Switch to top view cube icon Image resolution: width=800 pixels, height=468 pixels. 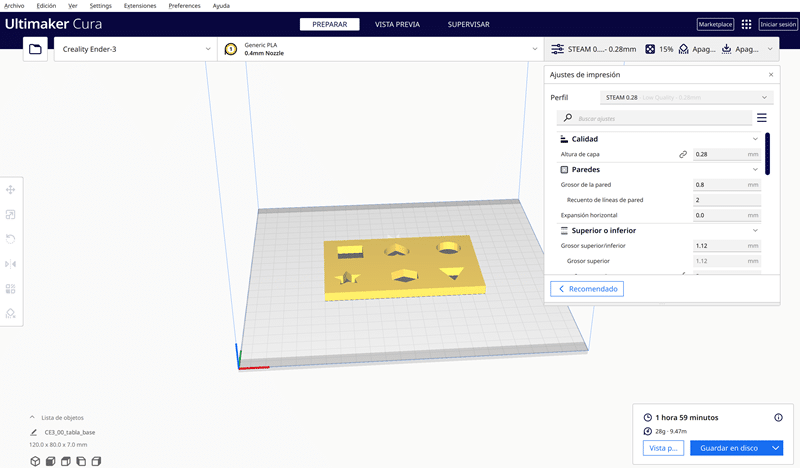coord(66,461)
